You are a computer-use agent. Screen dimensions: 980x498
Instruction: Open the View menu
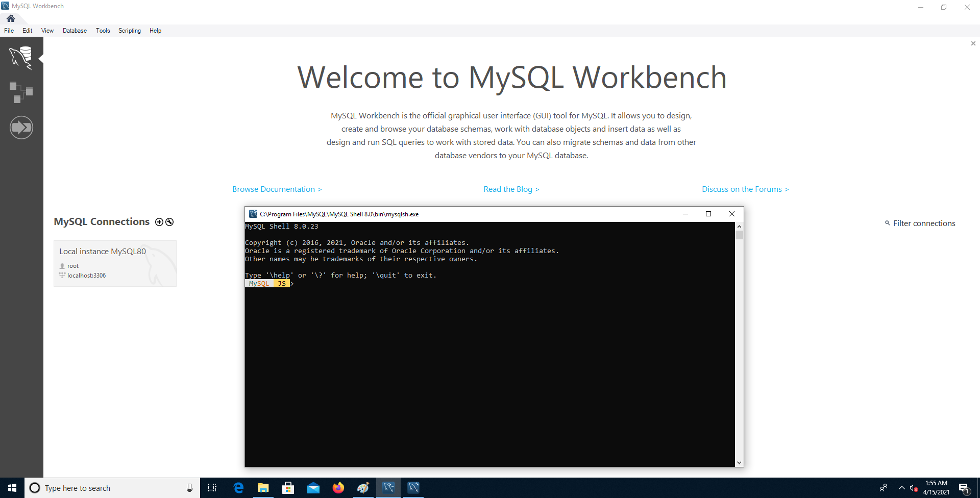[47, 31]
